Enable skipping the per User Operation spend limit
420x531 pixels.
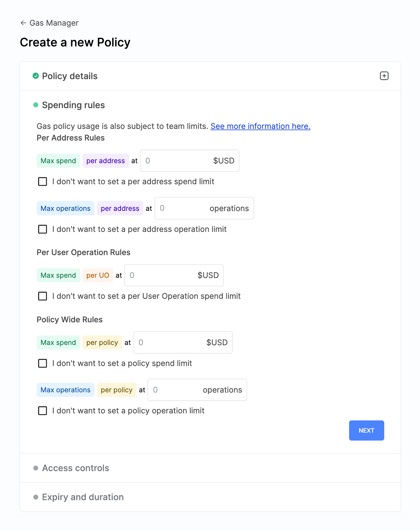(x=42, y=296)
